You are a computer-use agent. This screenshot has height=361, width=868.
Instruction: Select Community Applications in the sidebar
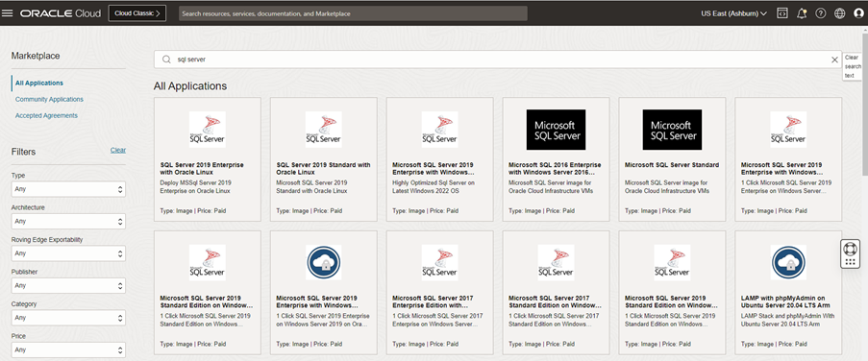49,100
